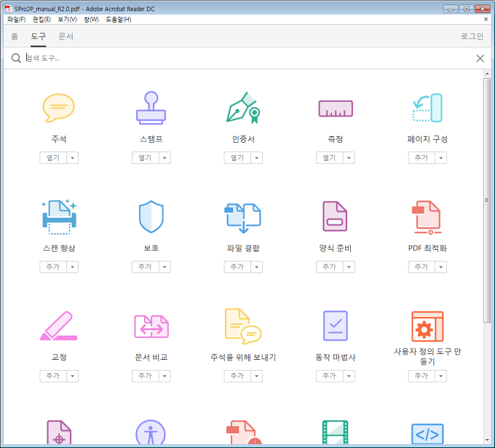This screenshot has height=448, width=495.
Task: Click 추가 under 사용자 정의 도구 만들기
Action: tap(421, 376)
